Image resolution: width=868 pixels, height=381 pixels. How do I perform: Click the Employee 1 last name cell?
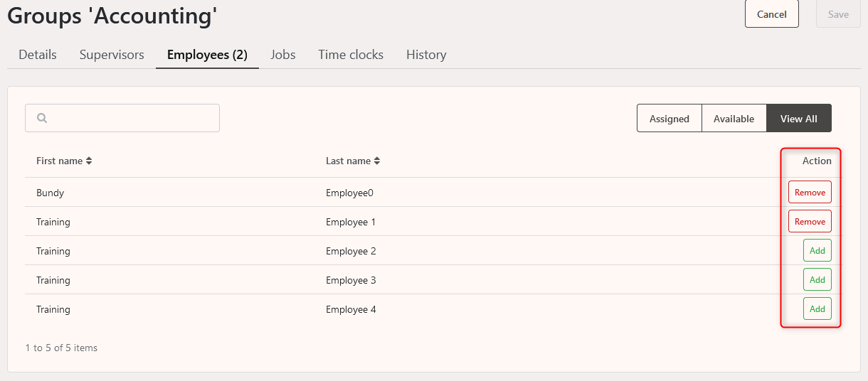tap(351, 222)
